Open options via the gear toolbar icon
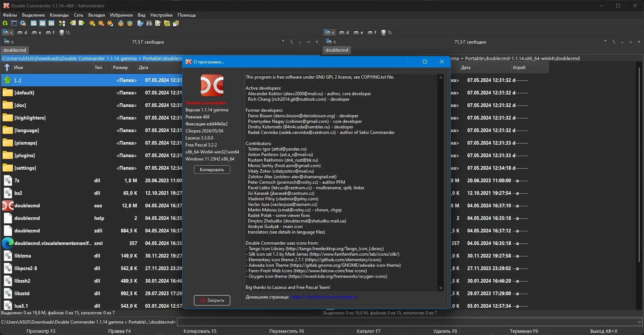This screenshot has width=644, height=335. tap(23, 23)
